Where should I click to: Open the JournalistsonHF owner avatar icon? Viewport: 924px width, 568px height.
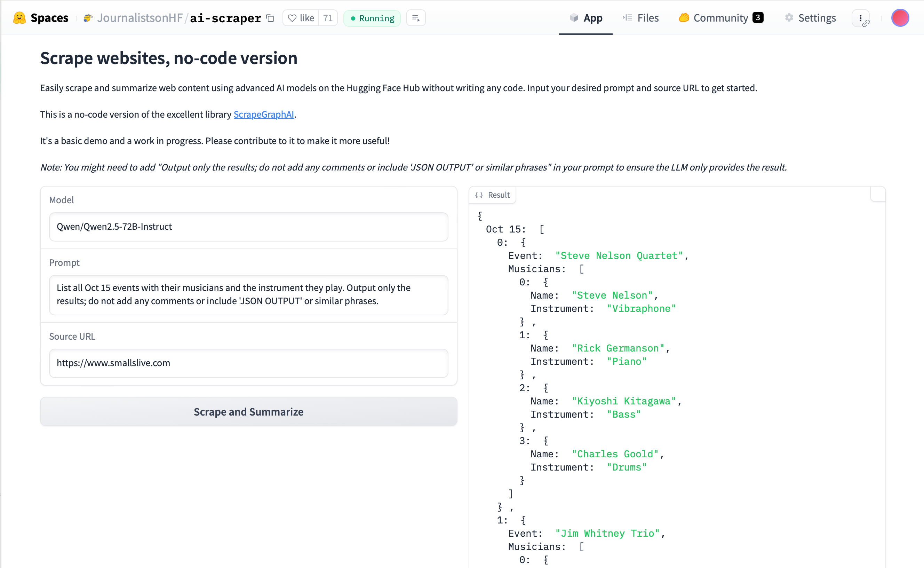(88, 18)
